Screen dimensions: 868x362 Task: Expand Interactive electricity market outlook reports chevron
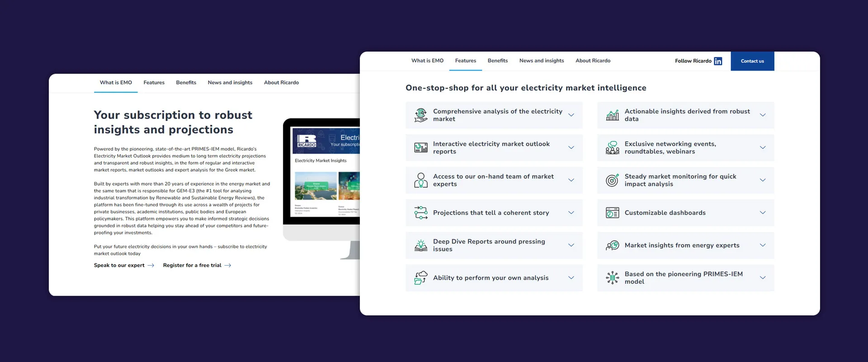point(571,148)
